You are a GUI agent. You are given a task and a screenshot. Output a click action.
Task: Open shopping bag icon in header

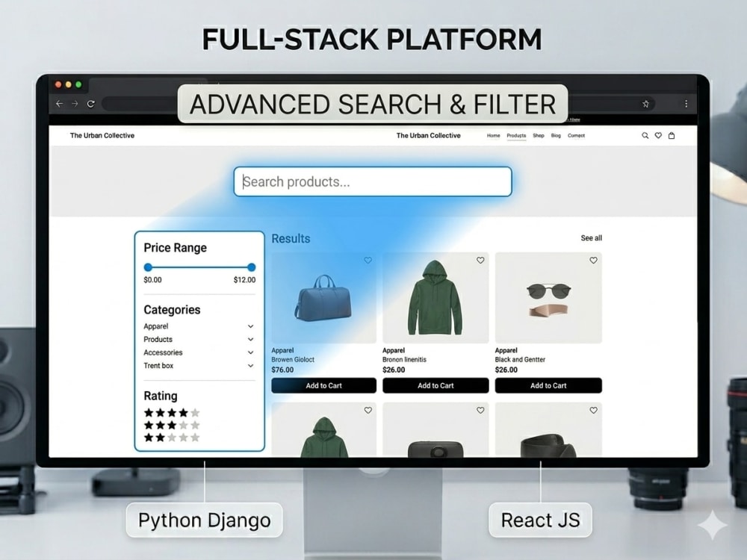672,136
